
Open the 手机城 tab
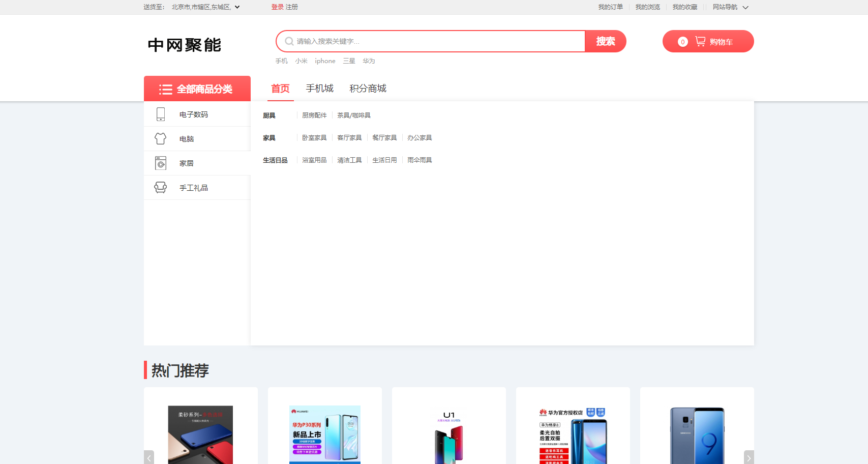(x=319, y=88)
